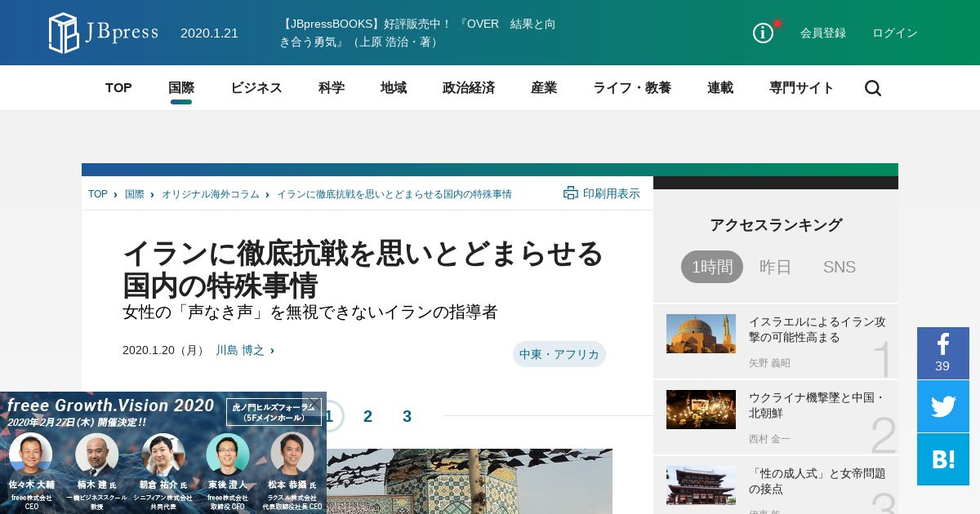
Task: Select 産業 navigation item
Action: point(544,88)
